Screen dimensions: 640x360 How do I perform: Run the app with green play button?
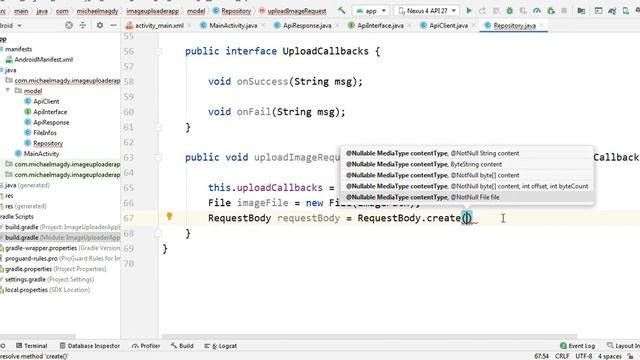click(469, 11)
